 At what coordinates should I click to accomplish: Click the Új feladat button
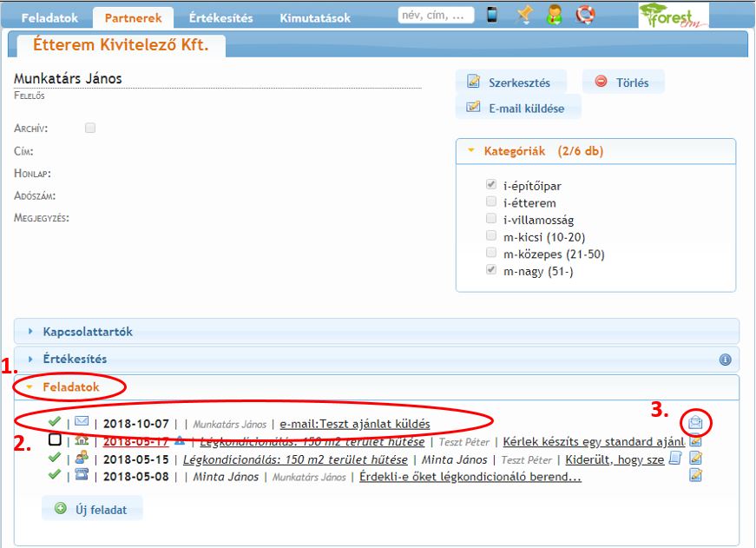pyautogui.click(x=92, y=509)
